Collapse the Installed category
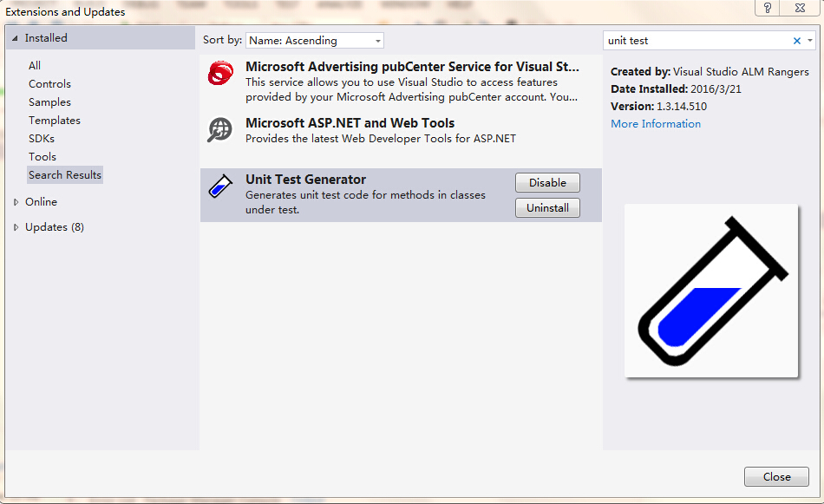The width and height of the screenshot is (824, 504). point(16,38)
